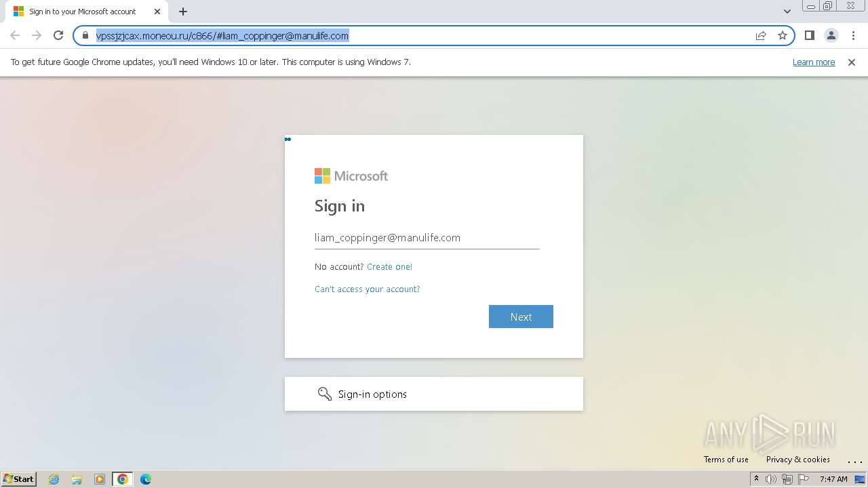
Task: Click the browser Forward arrow
Action: [37, 35]
